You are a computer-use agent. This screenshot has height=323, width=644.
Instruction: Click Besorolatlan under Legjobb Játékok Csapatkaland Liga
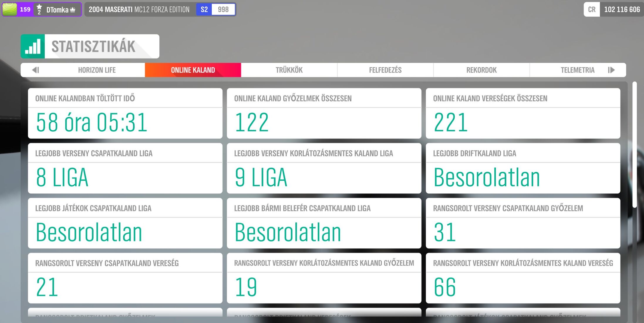89,232
